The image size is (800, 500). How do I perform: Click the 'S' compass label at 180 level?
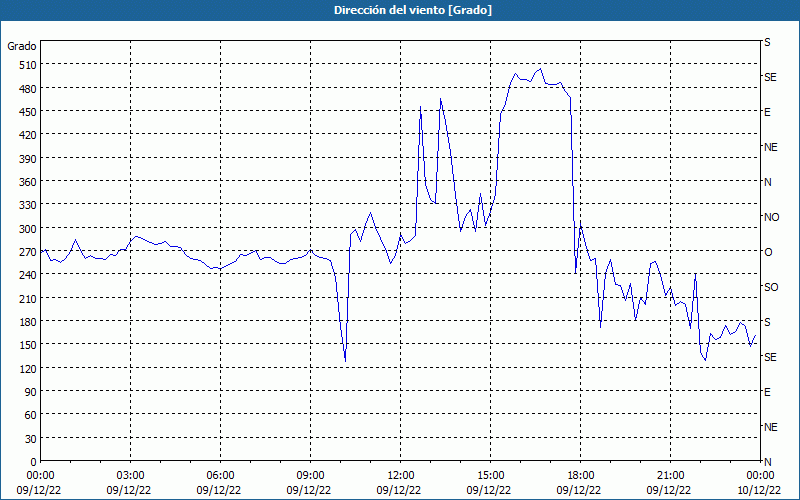(767, 322)
